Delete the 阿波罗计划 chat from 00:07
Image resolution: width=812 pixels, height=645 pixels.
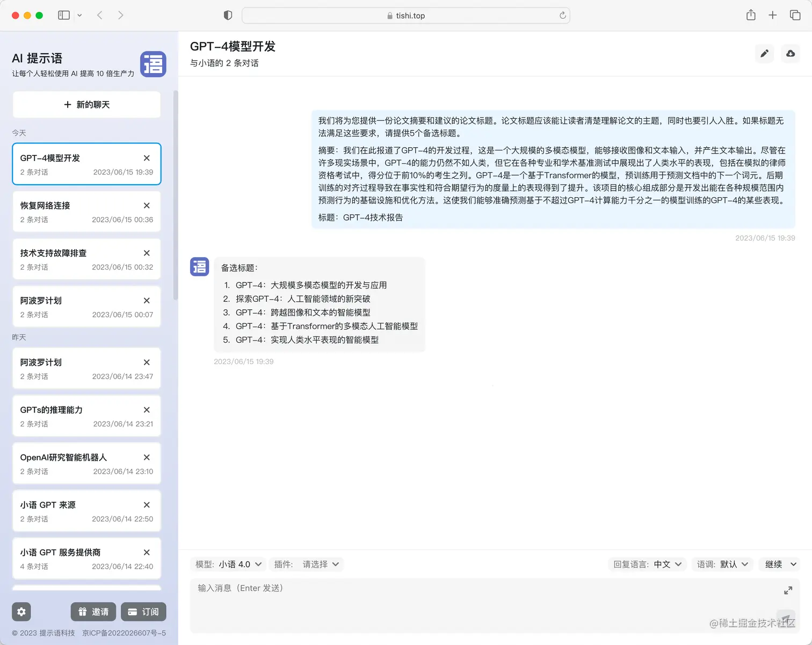147,301
